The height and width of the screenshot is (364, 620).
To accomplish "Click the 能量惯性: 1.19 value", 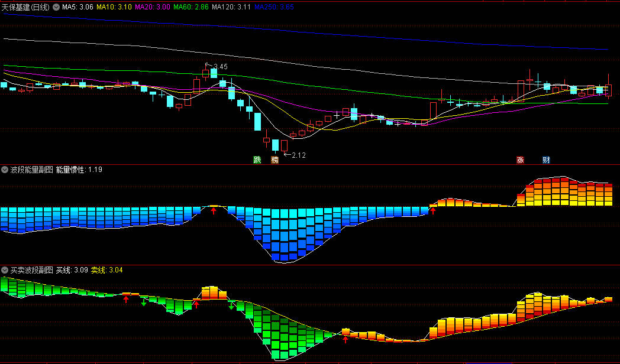I will 79,170.
